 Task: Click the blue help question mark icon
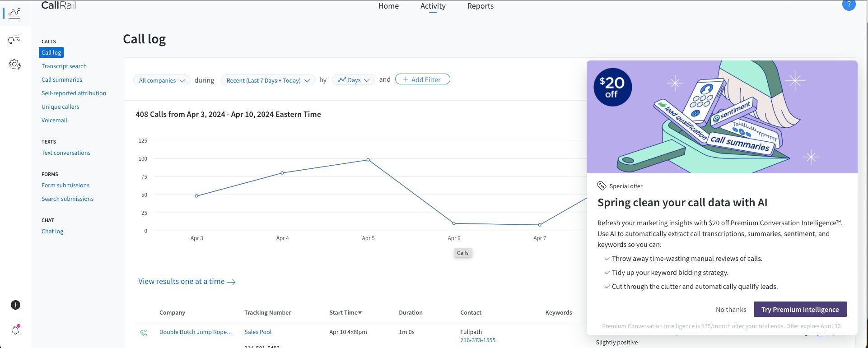pyautogui.click(x=849, y=5)
